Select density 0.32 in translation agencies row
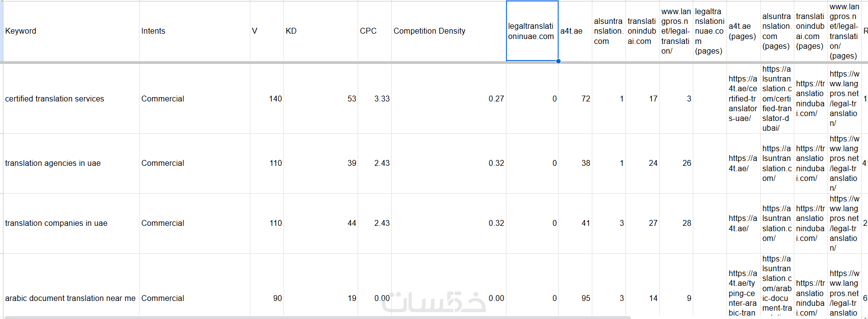This screenshot has height=319, width=868. 448,163
